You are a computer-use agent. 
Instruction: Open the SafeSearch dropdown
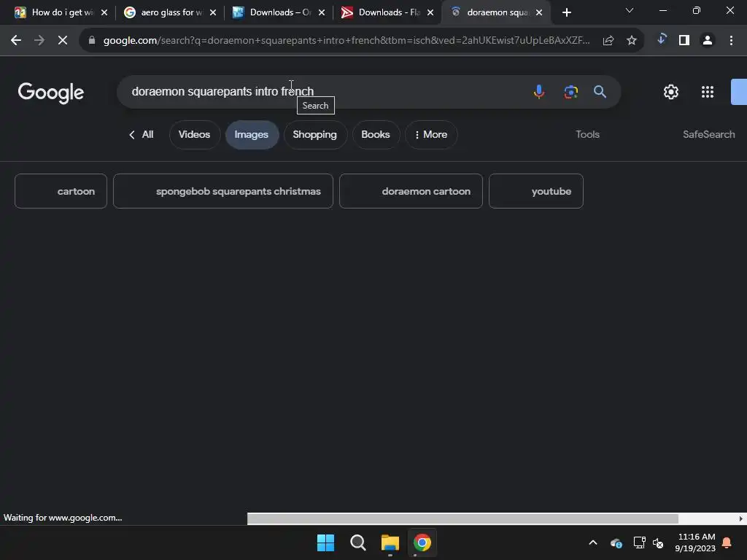click(708, 135)
